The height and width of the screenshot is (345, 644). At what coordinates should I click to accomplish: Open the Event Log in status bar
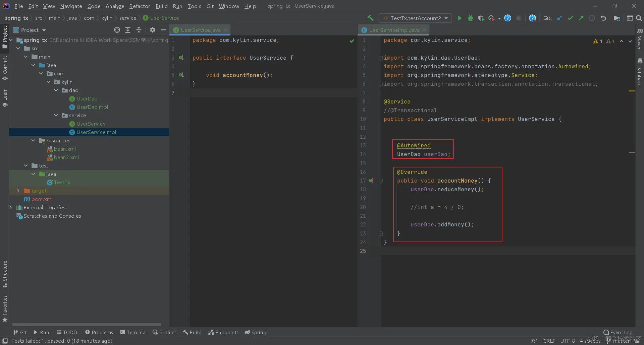tap(618, 332)
